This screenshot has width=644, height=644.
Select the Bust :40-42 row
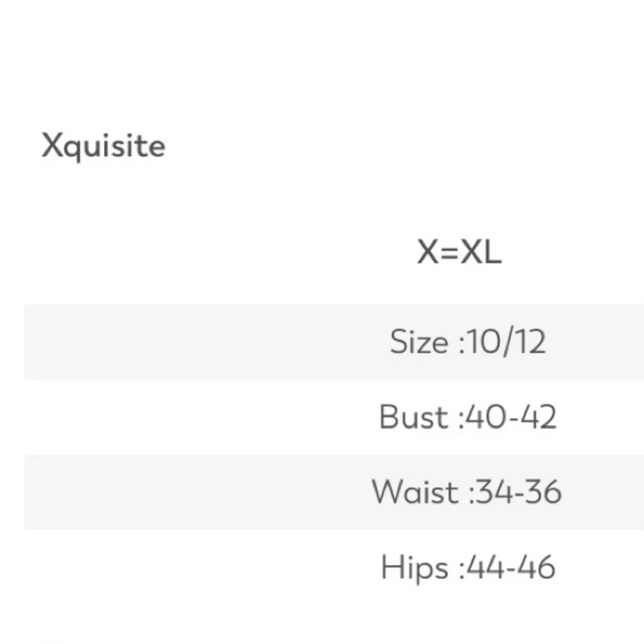point(468,417)
